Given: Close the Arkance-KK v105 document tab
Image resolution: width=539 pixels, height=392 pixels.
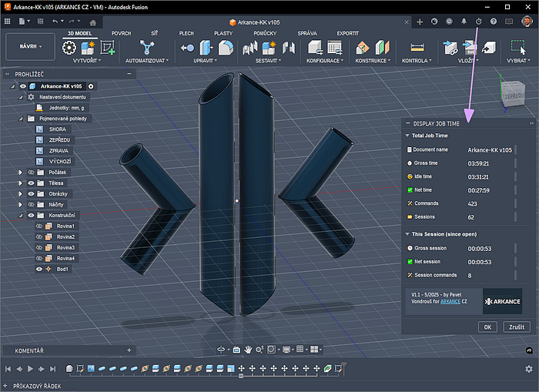Looking at the screenshot, I should click(x=407, y=22).
